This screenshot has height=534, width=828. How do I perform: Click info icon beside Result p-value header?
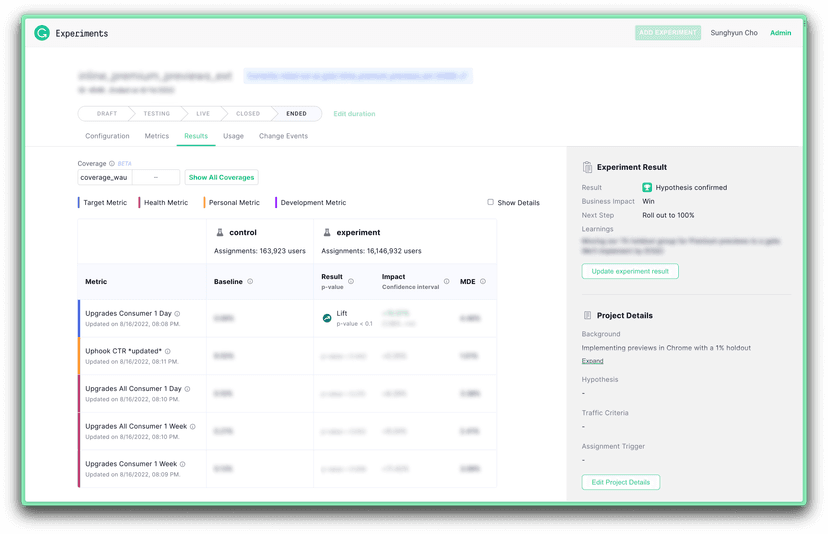[x=351, y=282]
